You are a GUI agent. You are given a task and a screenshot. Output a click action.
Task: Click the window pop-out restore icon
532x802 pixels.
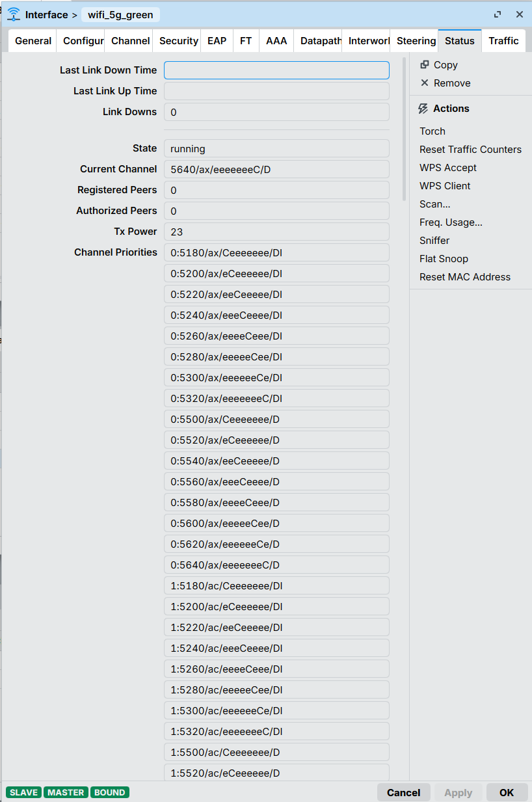498,14
